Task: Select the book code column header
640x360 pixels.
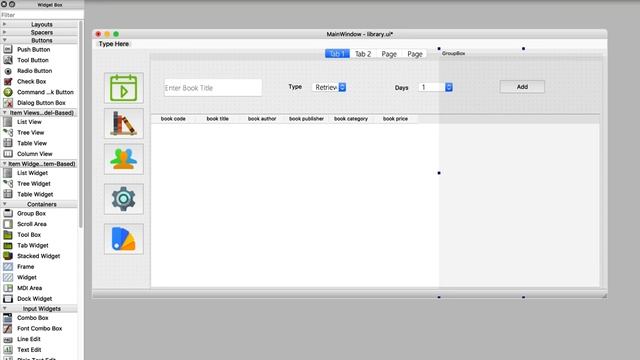Action: (x=173, y=119)
